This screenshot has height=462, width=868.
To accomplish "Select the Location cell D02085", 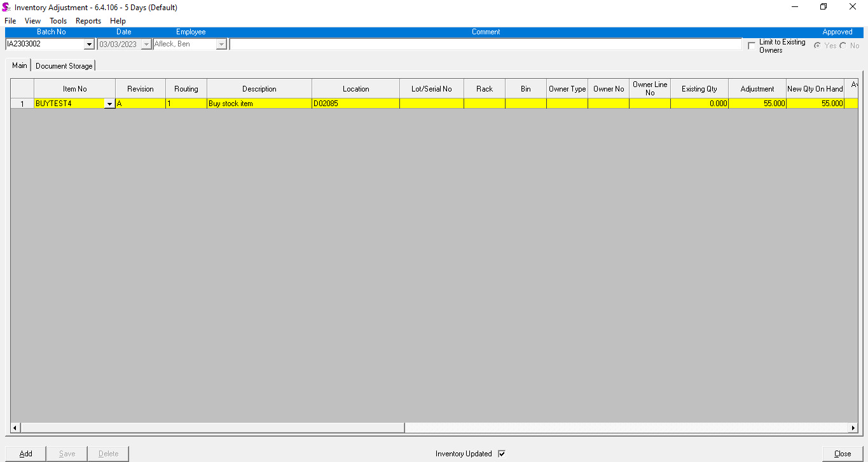I will [355, 104].
